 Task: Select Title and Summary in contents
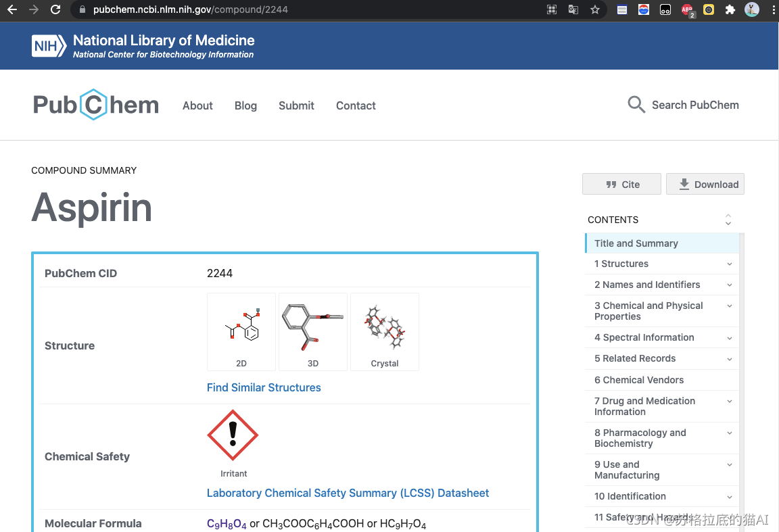click(662, 243)
